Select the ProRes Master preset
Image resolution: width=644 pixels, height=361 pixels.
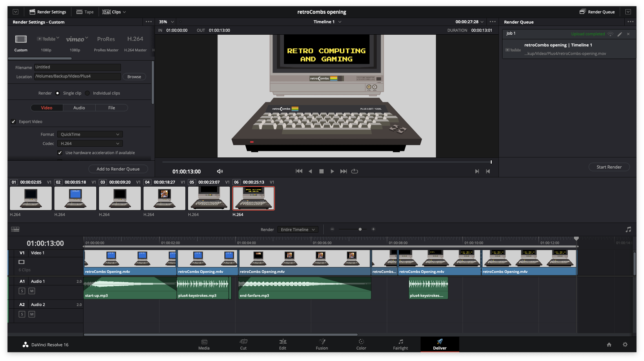tap(106, 43)
